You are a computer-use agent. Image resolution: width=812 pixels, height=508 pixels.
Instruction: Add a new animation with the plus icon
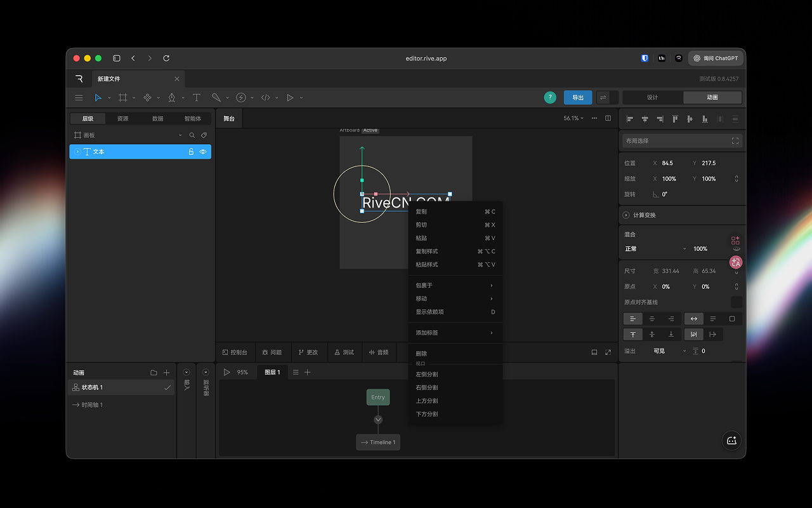167,373
